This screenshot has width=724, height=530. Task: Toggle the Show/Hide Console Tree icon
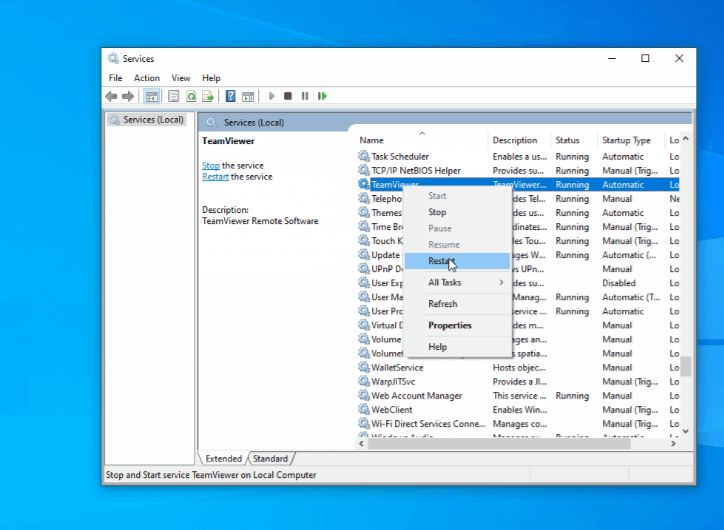(151, 96)
